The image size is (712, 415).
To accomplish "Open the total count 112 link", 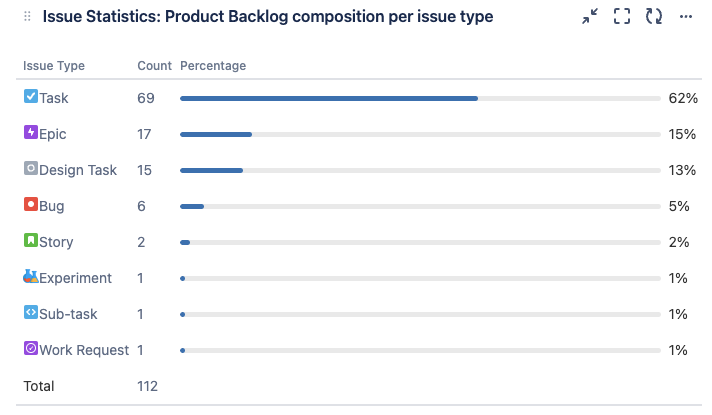I will click(147, 386).
